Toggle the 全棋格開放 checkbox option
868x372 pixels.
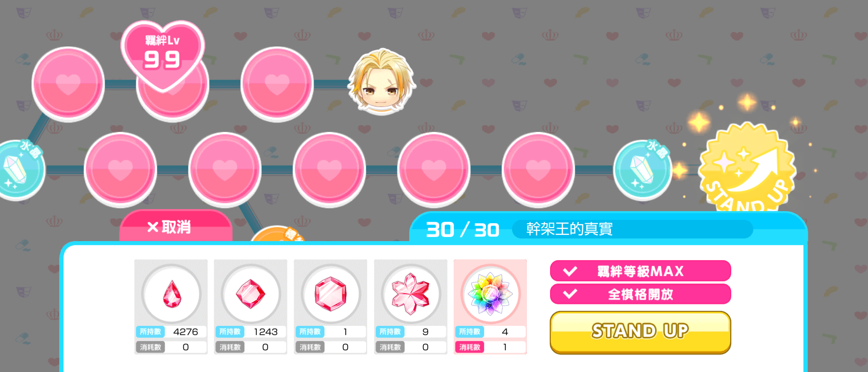click(x=640, y=294)
